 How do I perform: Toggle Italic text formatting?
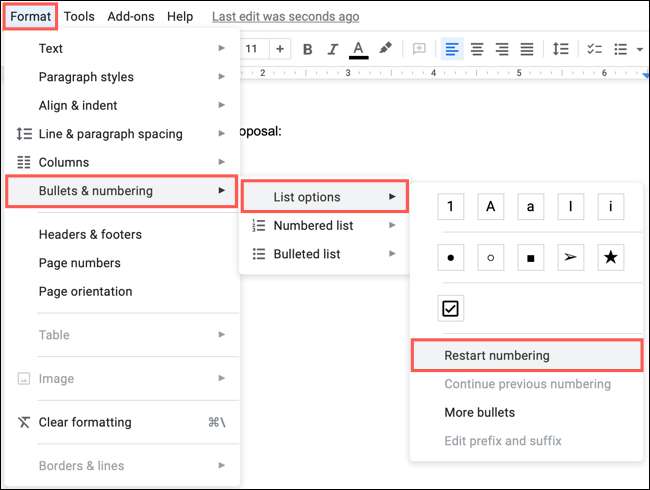coord(332,49)
